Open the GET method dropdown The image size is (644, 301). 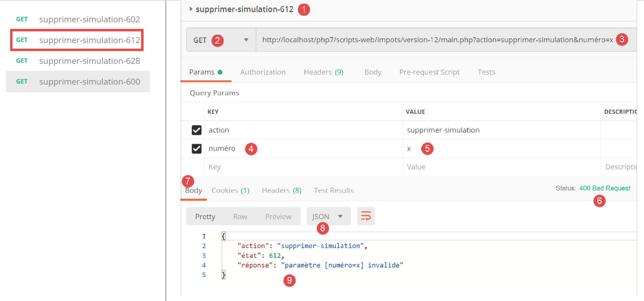246,40
